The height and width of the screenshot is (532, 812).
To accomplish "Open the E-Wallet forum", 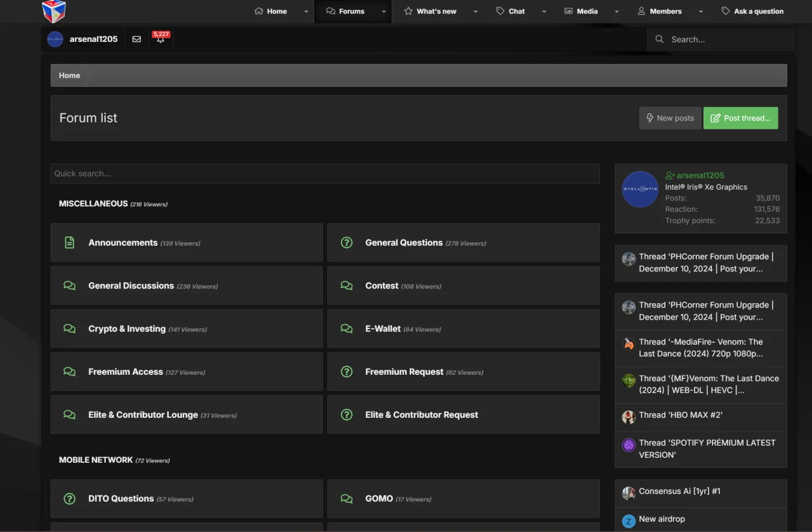I will (383, 329).
